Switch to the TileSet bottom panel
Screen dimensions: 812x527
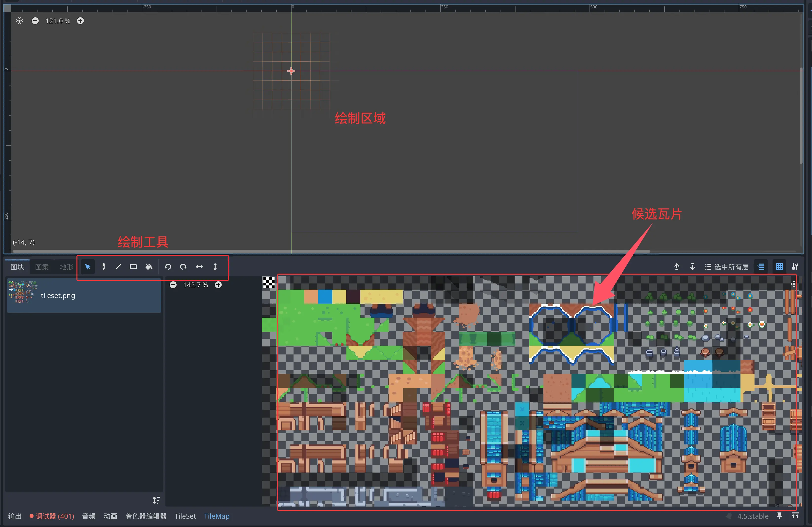185,516
